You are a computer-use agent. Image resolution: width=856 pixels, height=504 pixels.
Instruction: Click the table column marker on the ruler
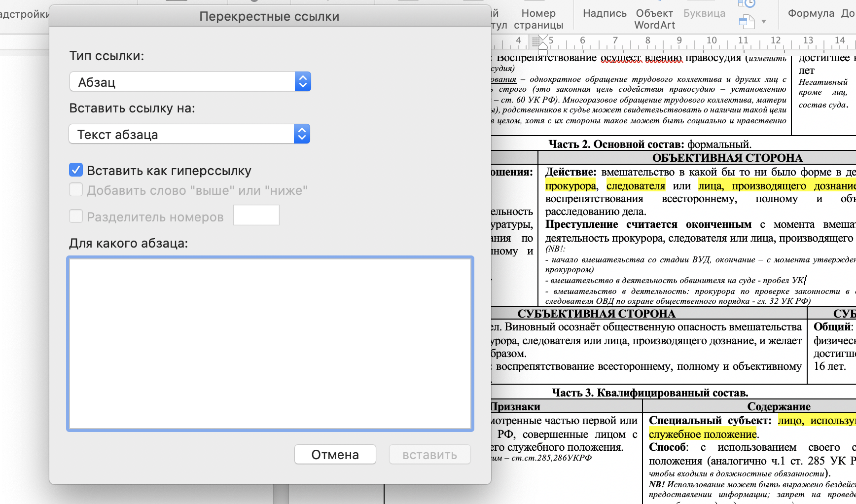[535, 42]
